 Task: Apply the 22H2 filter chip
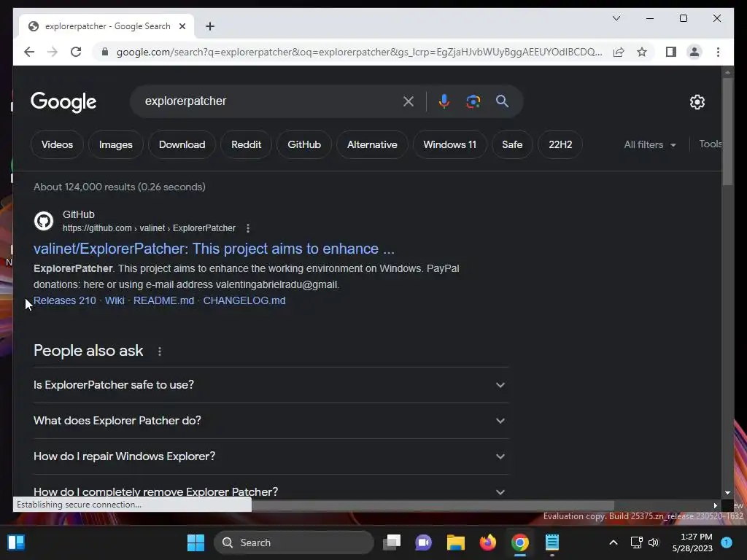(x=560, y=144)
